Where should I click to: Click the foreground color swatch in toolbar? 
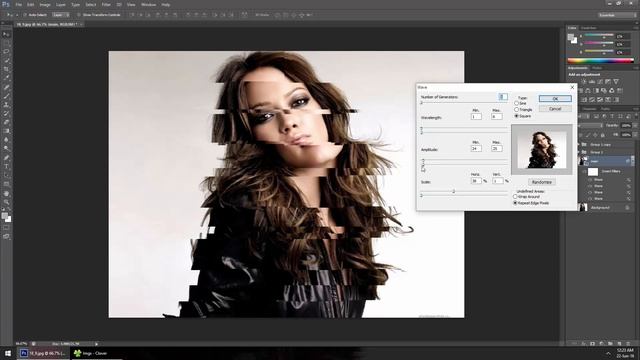tap(4, 216)
